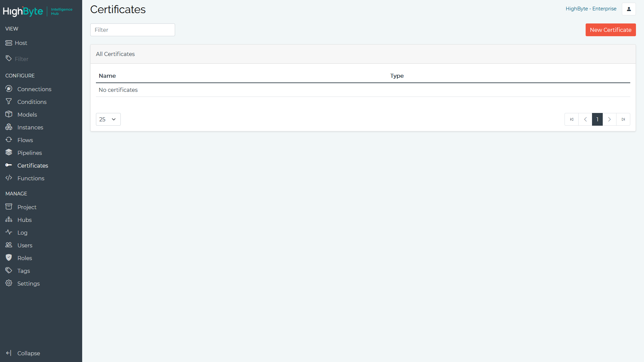Viewport: 644px width, 362px height.
Task: Open the Users management section
Action: [x=24, y=245]
